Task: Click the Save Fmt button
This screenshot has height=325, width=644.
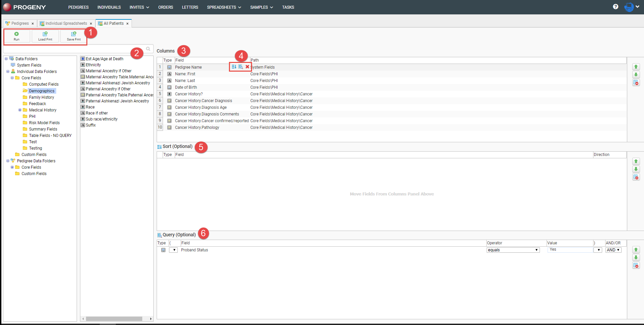Action: coord(73,36)
